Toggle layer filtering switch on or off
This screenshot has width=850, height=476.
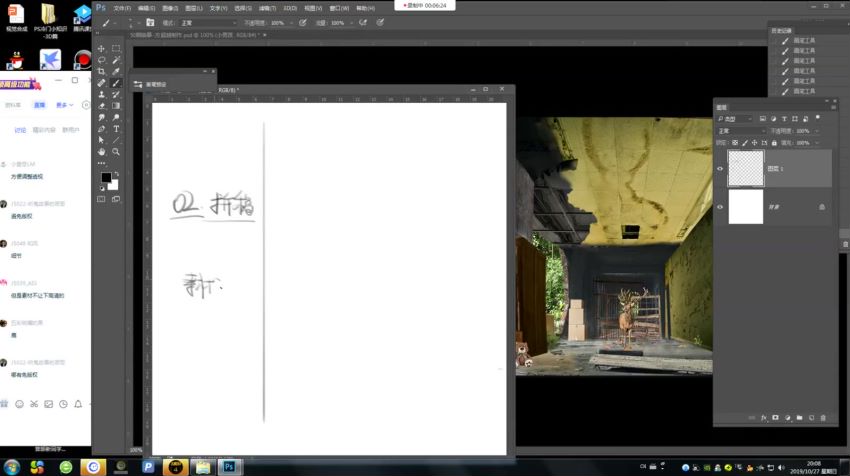click(818, 118)
